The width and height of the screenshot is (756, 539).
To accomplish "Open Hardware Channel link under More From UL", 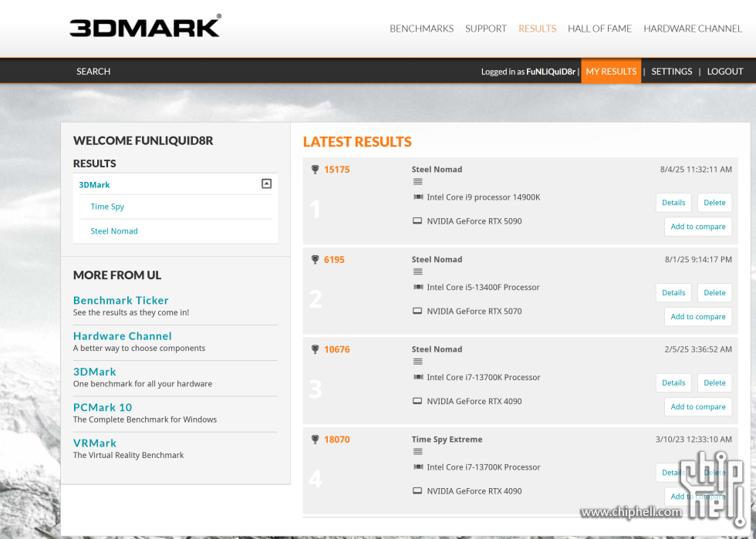I will tap(123, 336).
